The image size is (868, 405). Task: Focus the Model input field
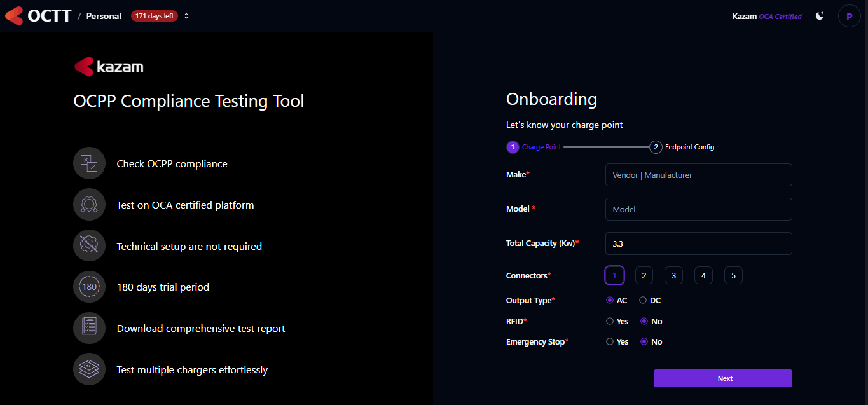[x=699, y=209]
